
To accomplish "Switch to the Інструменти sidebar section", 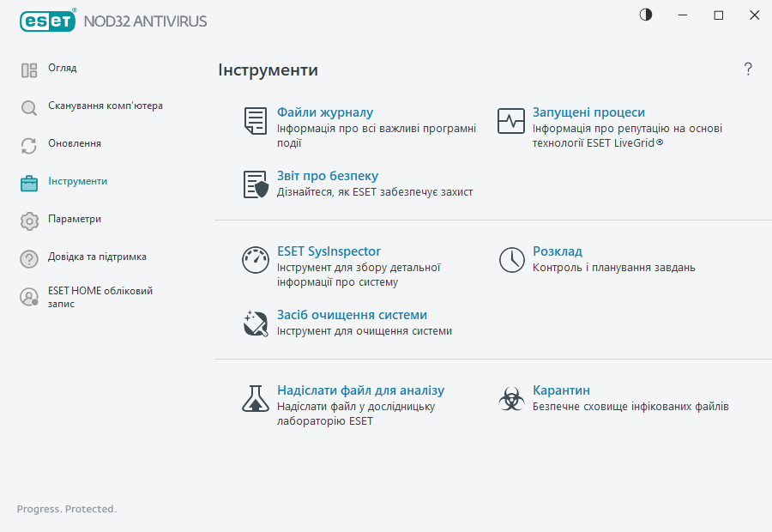I will click(28, 183).
